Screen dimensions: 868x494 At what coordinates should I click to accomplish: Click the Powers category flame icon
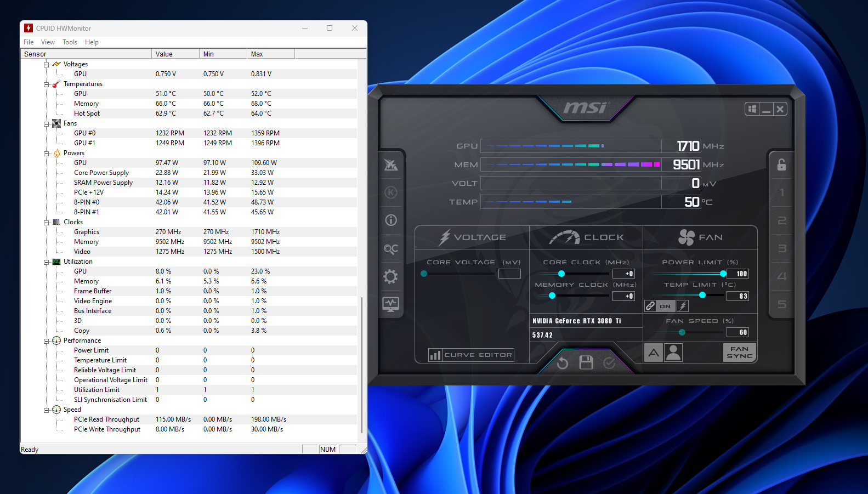click(56, 153)
